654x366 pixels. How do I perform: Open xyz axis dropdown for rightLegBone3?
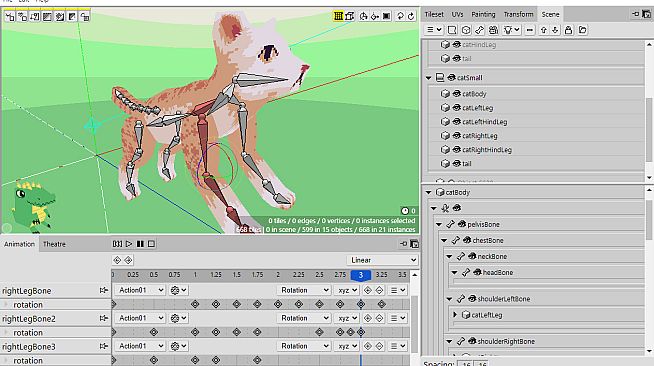coord(347,346)
